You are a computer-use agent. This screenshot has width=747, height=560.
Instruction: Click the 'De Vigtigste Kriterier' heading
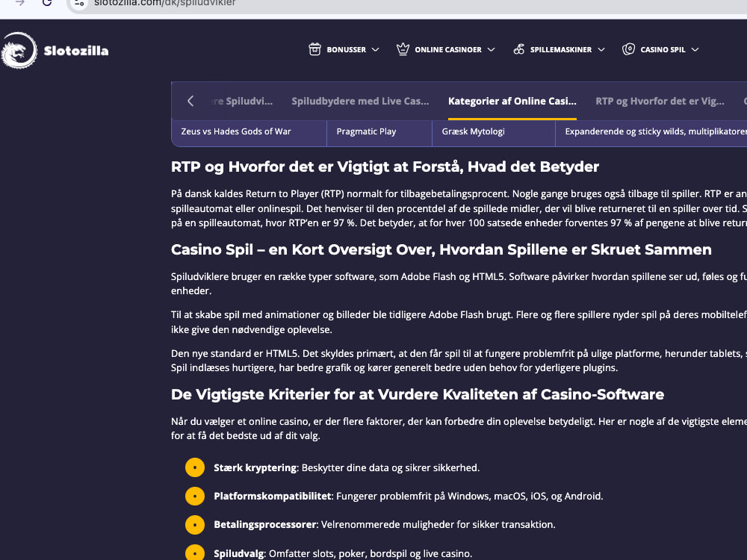(x=418, y=394)
